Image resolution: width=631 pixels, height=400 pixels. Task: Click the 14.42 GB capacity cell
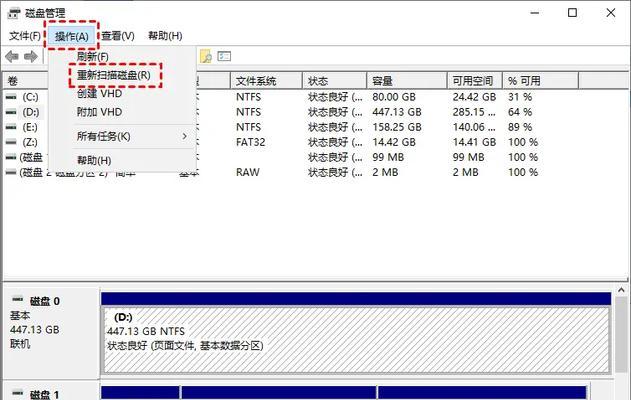pyautogui.click(x=394, y=142)
